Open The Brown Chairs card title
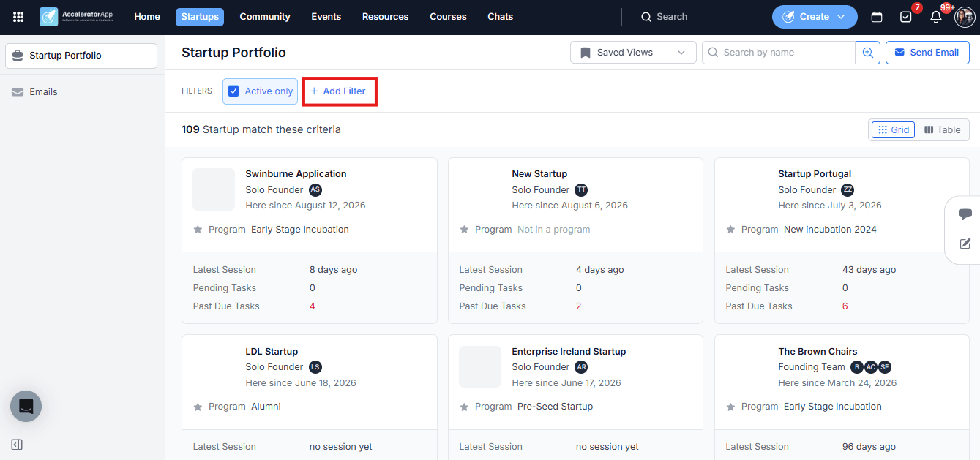Viewport: 980px width, 460px height. (818, 352)
